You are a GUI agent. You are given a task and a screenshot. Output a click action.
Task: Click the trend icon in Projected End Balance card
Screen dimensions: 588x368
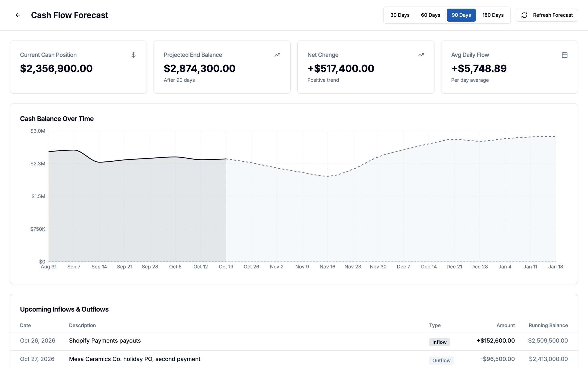(x=277, y=55)
